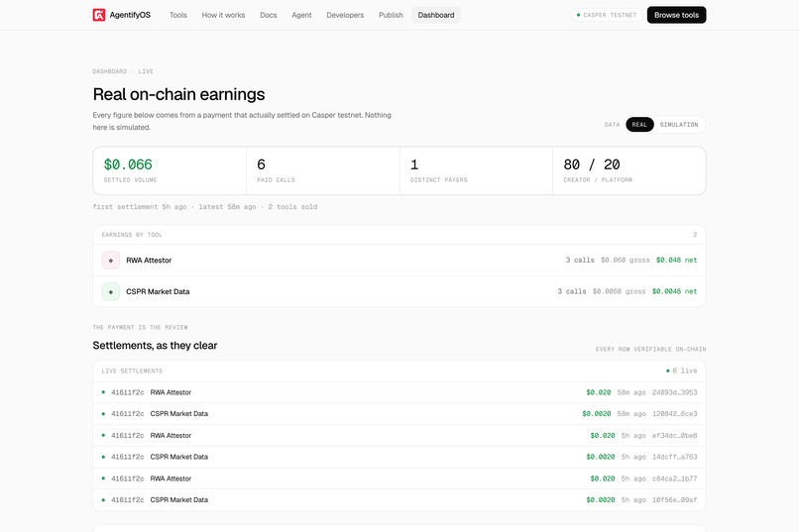Click the $0.048 net earnings value
This screenshot has width=799, height=532.
pyautogui.click(x=676, y=261)
